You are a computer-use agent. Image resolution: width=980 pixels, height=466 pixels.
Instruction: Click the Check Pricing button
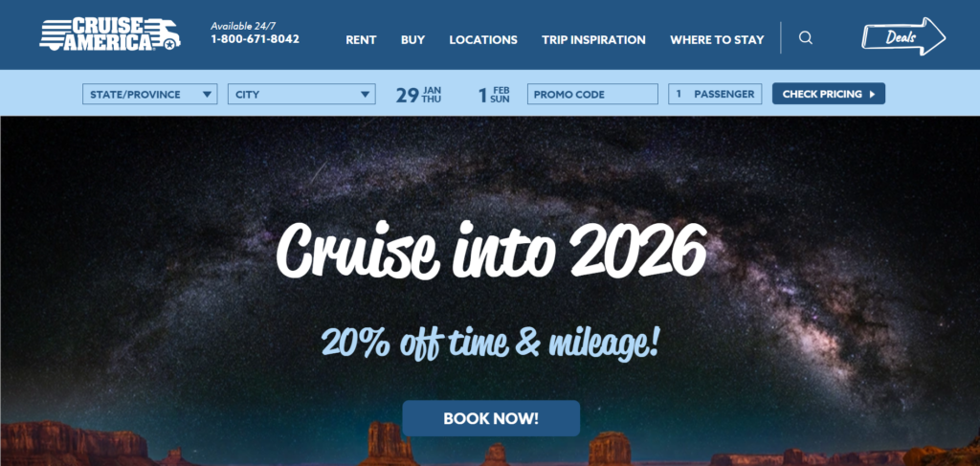829,94
